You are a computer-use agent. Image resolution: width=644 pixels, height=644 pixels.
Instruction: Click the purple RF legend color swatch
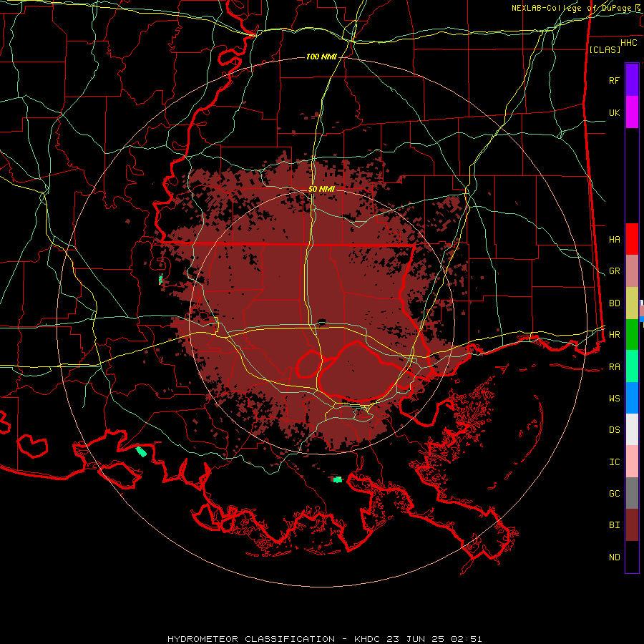(x=632, y=80)
